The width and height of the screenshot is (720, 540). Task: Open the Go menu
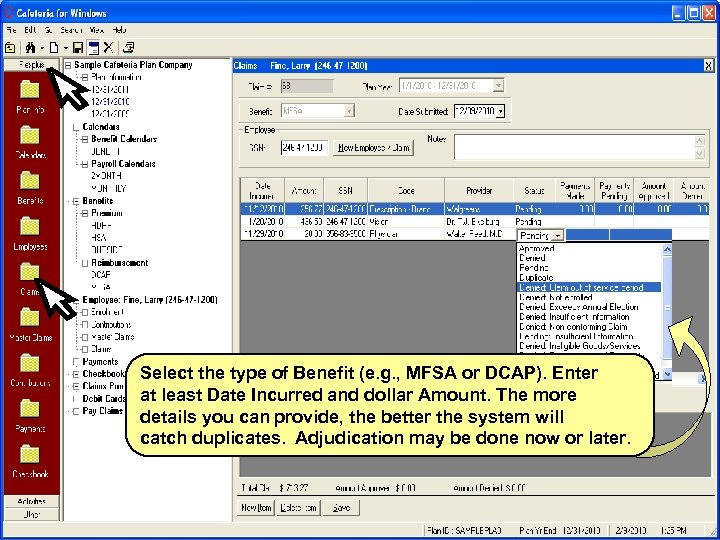(x=49, y=30)
